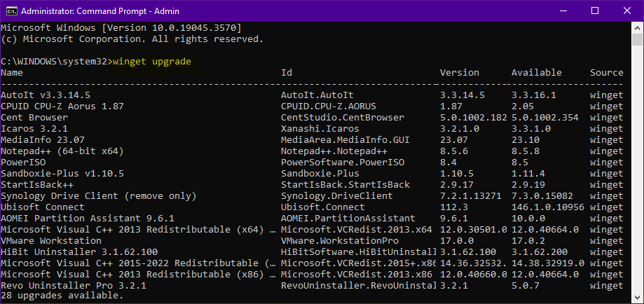Click the 'Revo Uninstaller Pro 3.2.1' entry

(x=74, y=286)
